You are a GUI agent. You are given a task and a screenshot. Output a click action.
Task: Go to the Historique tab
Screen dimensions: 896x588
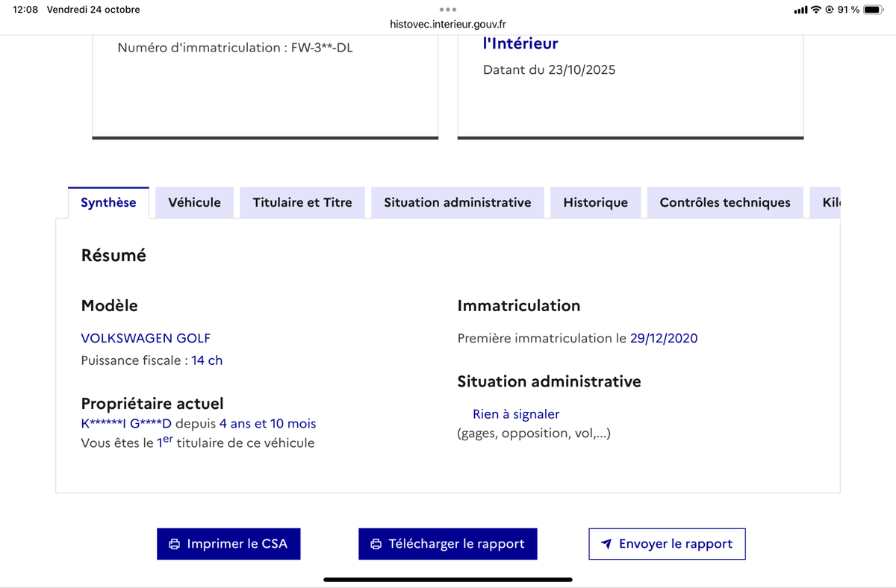coord(595,202)
